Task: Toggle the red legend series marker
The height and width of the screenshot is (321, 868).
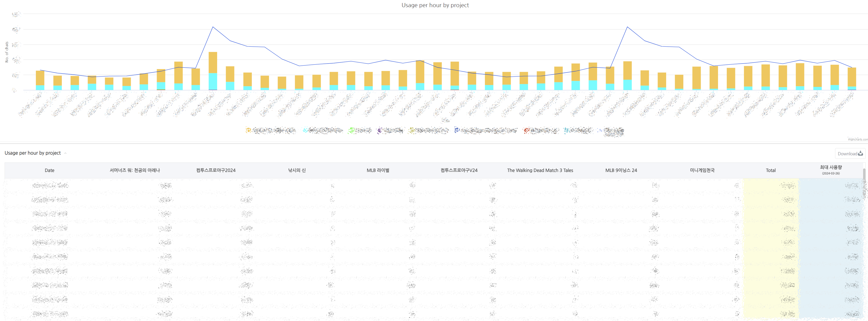Action: (526, 130)
